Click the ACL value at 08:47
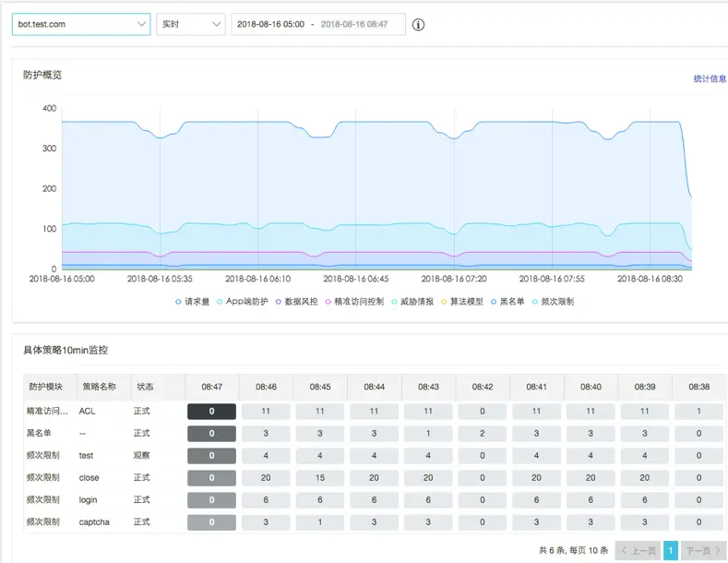This screenshot has width=728, height=563. click(x=211, y=411)
